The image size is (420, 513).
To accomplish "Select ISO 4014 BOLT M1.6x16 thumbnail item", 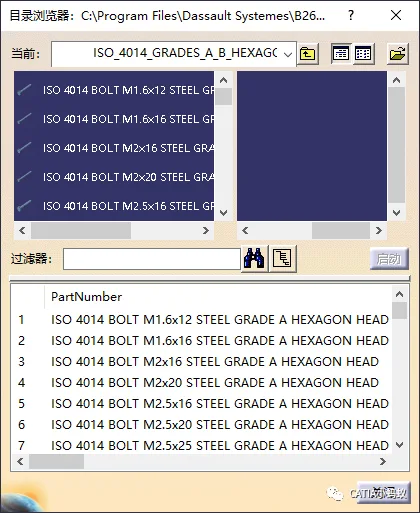I will coord(114,119).
